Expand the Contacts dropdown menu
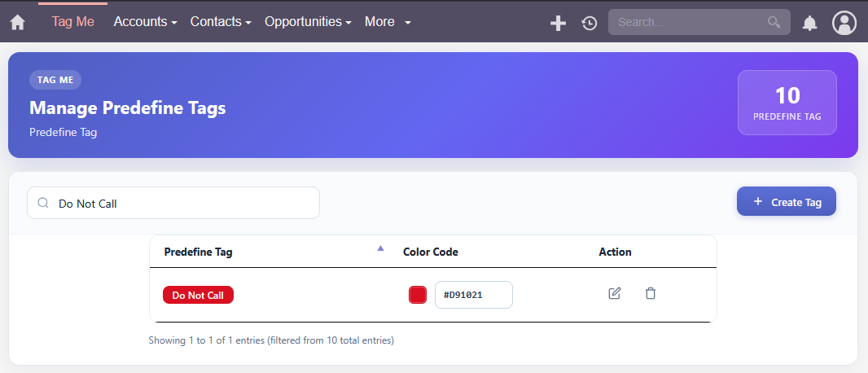 tap(221, 22)
